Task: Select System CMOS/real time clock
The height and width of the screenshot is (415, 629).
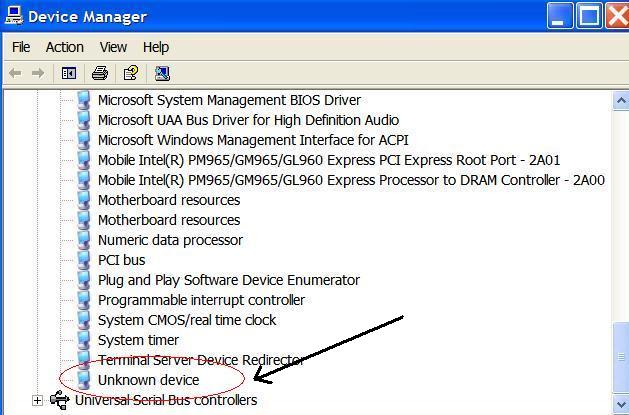Action: 187,320
